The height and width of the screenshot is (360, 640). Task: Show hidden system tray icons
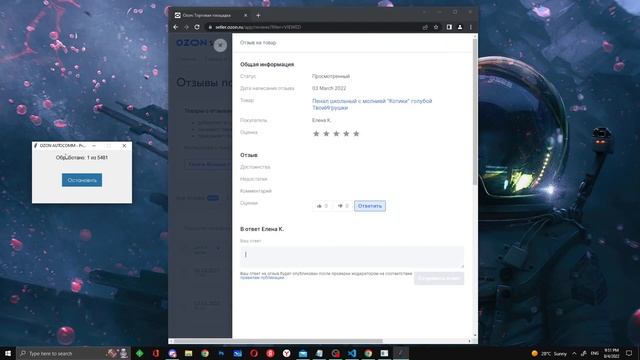click(574, 353)
